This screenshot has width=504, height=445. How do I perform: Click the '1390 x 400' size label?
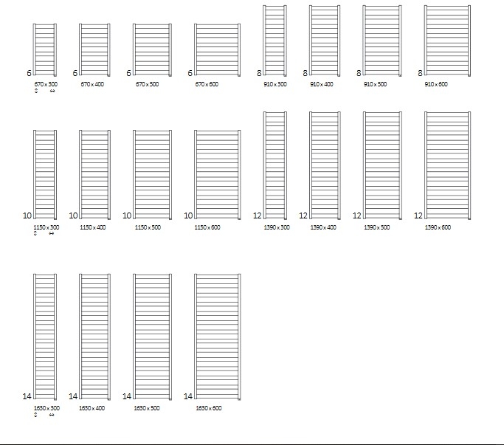323,227
